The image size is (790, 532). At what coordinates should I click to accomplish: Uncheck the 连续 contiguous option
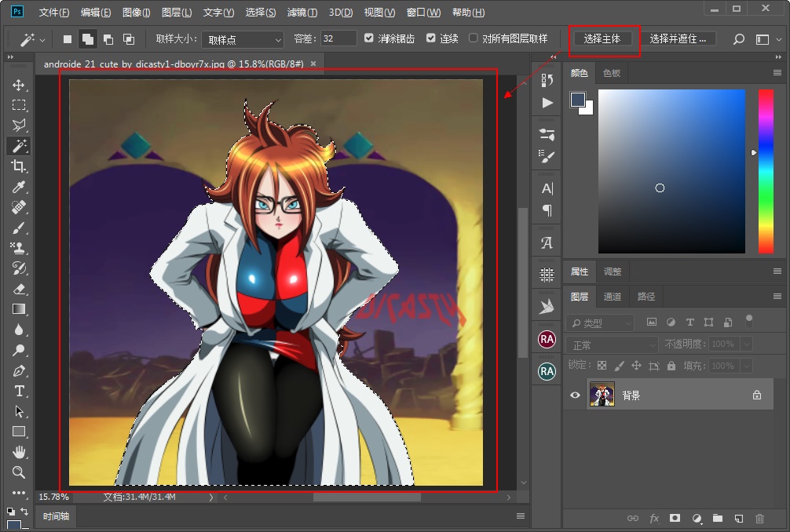pos(431,38)
